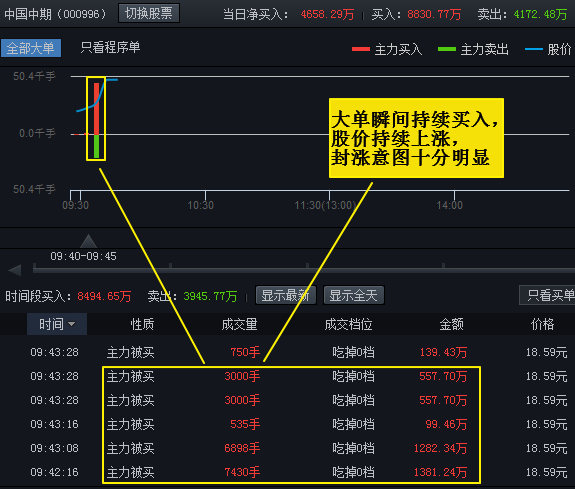Click the red buy bar in the chart

coord(96,109)
